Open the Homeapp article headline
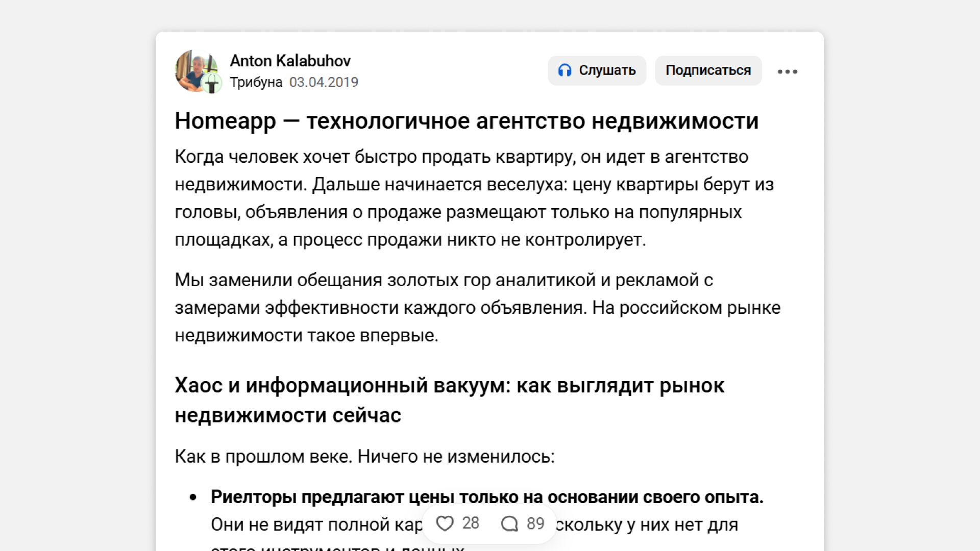 (466, 121)
